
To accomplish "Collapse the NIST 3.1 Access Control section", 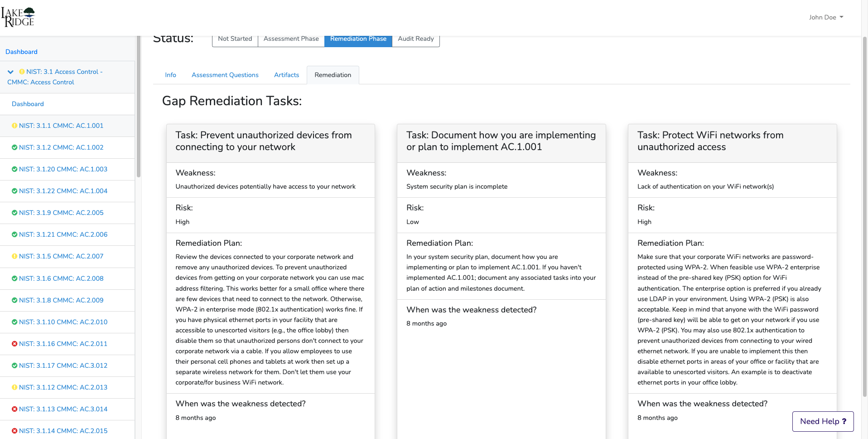I will pos(10,72).
